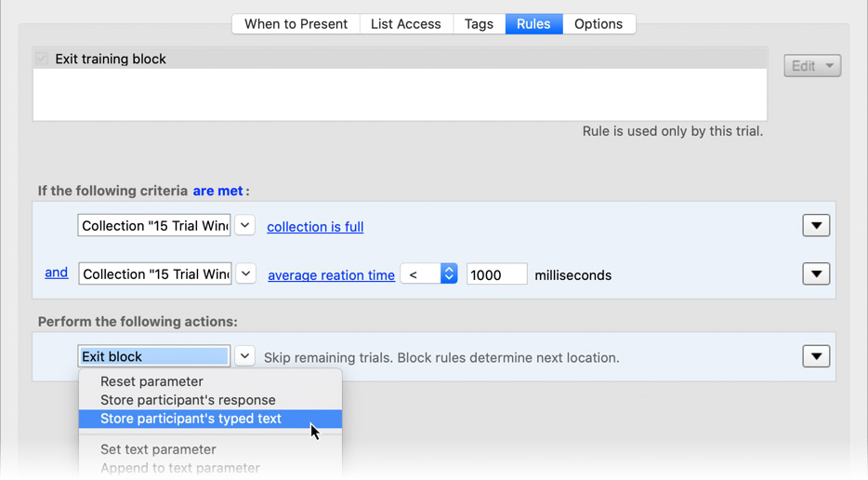Open the Options tab
The image size is (868, 480).
[x=598, y=24]
